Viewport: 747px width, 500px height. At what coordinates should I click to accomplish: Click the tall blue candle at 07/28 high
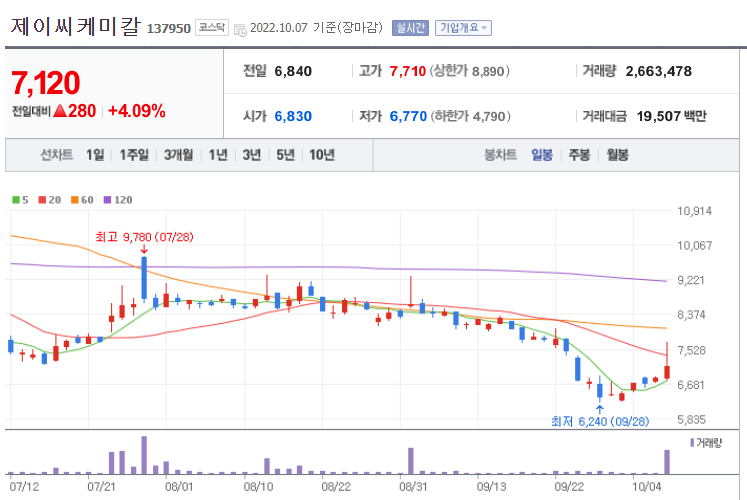[144, 278]
